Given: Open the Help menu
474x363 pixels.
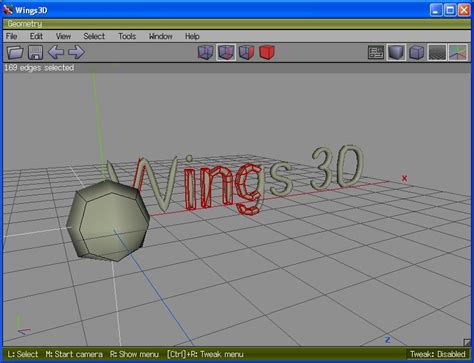Looking at the screenshot, I should click(192, 36).
